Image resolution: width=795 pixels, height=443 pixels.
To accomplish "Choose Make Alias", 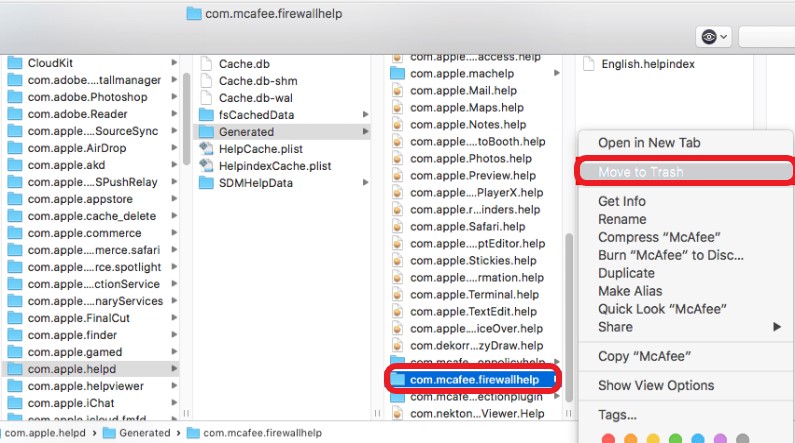I will tap(630, 291).
